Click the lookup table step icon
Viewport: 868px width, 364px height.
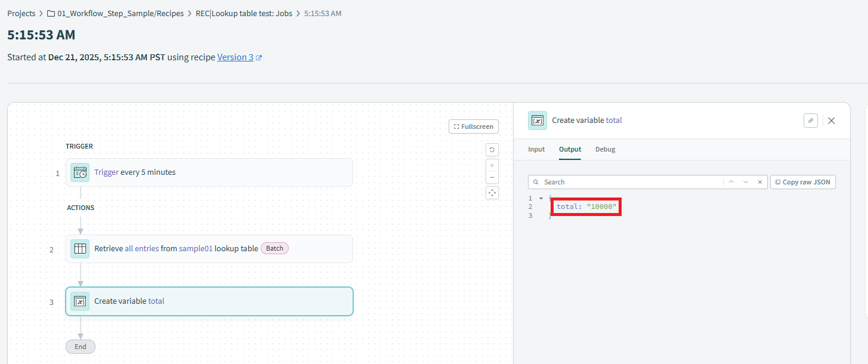click(x=80, y=249)
